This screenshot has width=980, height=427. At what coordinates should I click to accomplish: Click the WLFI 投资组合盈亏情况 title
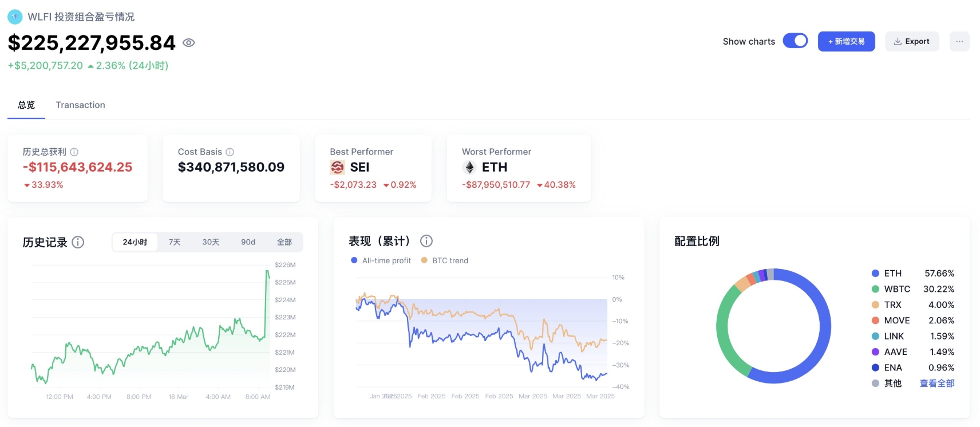81,17
